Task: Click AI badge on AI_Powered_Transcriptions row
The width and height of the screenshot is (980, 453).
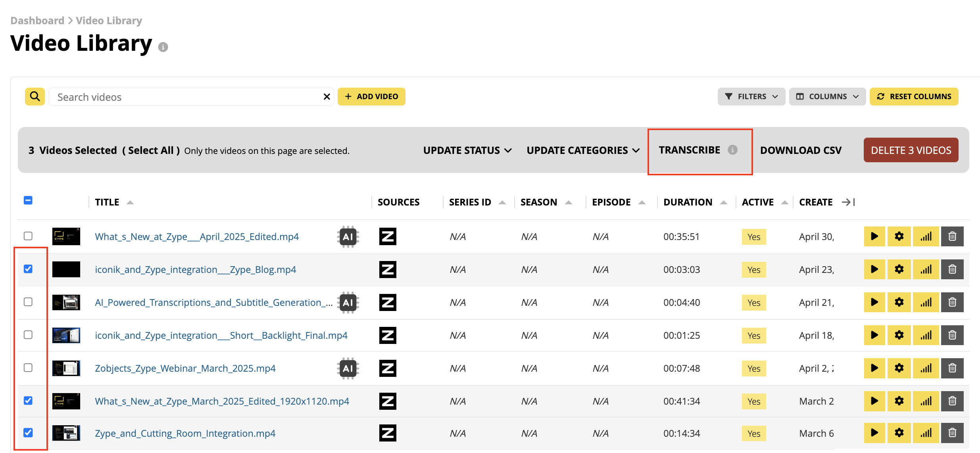Action: click(x=348, y=303)
